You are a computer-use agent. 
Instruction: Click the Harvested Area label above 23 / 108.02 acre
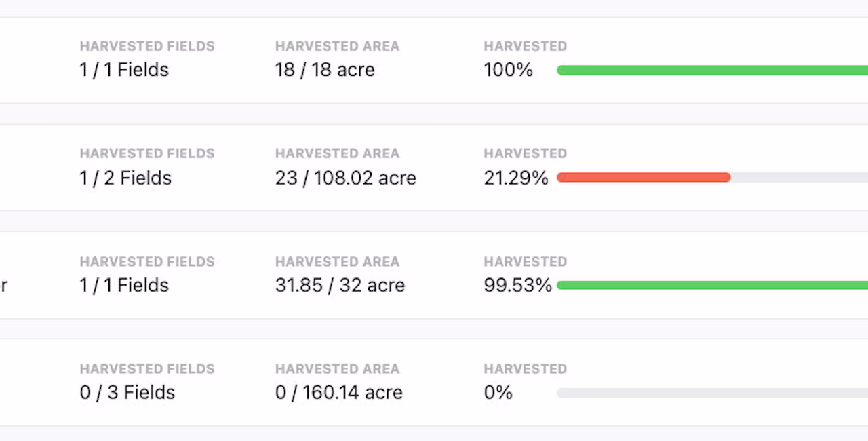(x=337, y=153)
